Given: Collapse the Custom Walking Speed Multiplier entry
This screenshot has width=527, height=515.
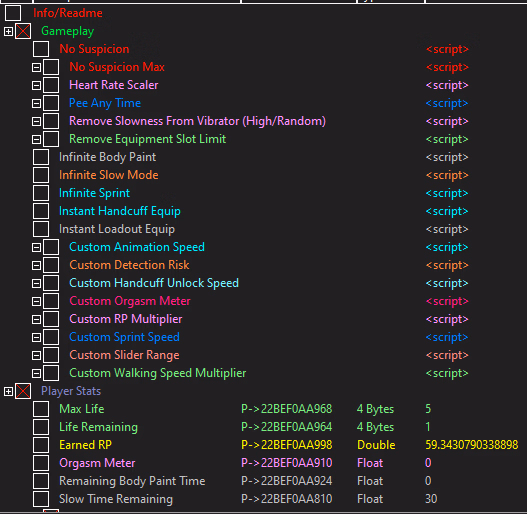Looking at the screenshot, I should [36, 373].
